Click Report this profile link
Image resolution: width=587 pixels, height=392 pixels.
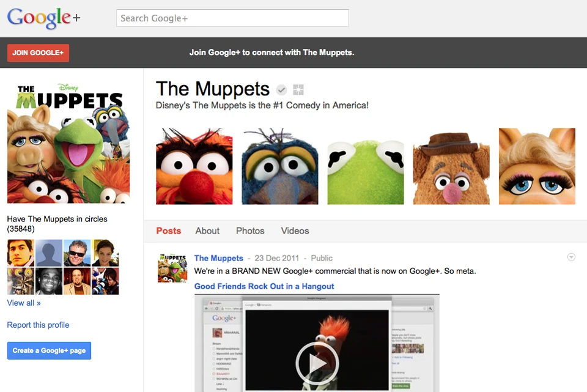tap(38, 325)
